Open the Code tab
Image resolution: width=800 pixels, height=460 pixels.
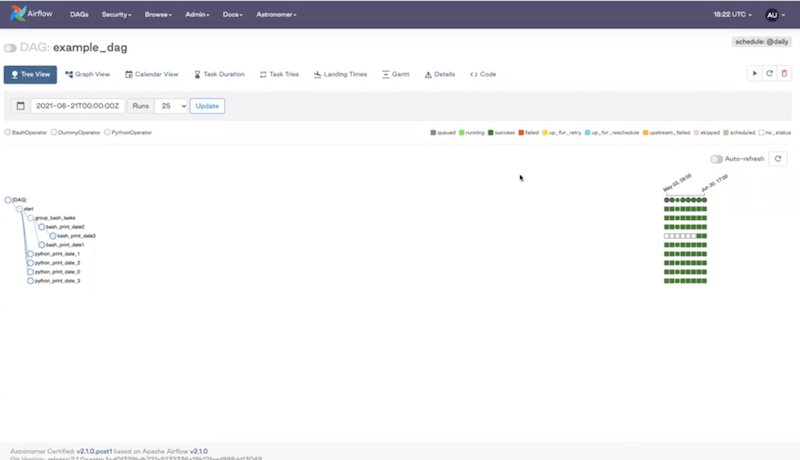coord(483,74)
